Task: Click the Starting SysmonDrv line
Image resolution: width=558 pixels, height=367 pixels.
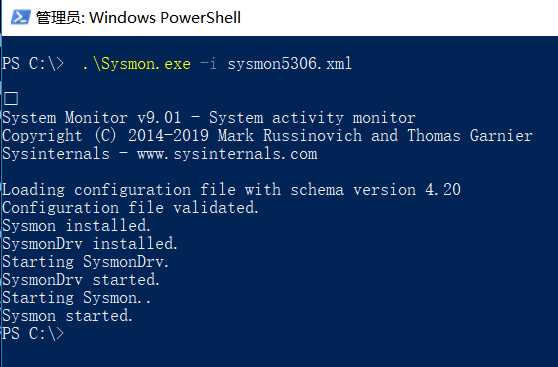Action: click(x=85, y=262)
